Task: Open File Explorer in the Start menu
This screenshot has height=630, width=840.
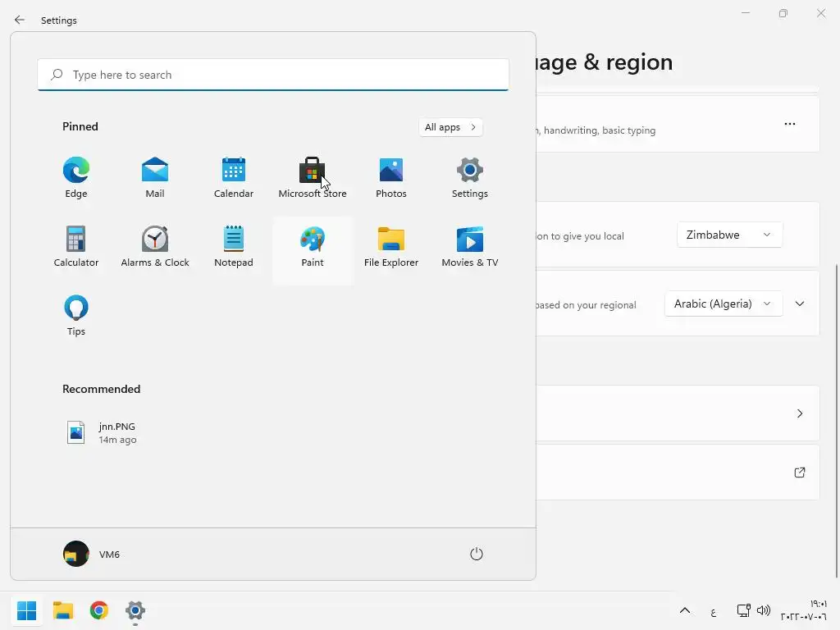Action: pos(391,247)
